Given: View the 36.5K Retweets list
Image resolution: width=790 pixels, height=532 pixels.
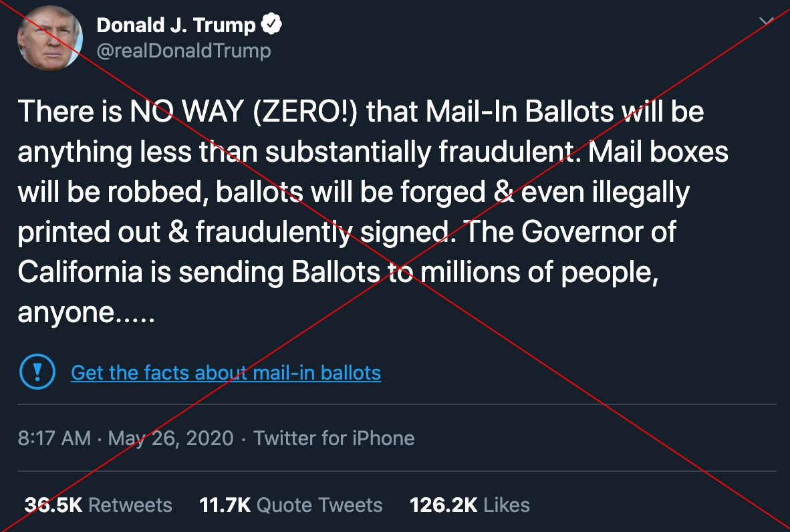Looking at the screenshot, I should tap(98, 505).
